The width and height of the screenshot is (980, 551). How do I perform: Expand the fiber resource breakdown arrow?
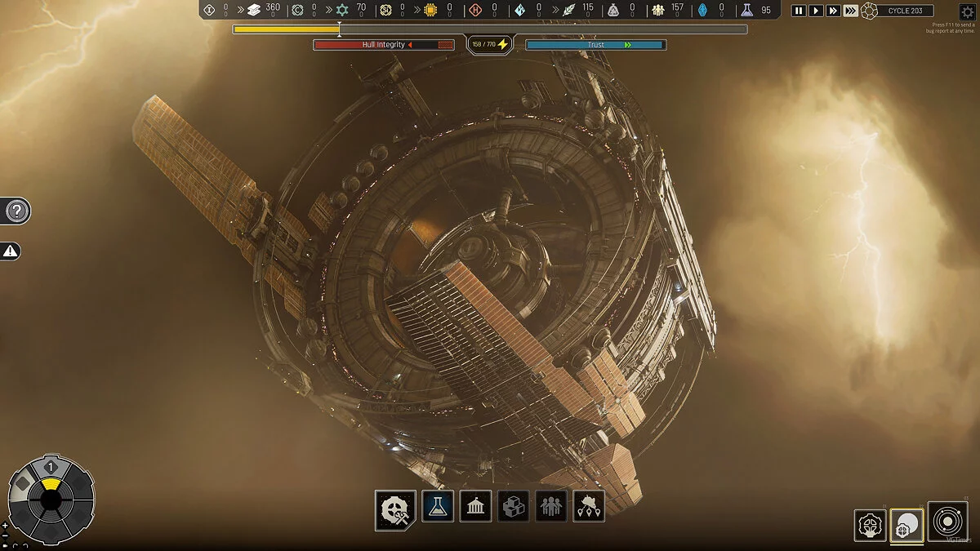point(556,10)
